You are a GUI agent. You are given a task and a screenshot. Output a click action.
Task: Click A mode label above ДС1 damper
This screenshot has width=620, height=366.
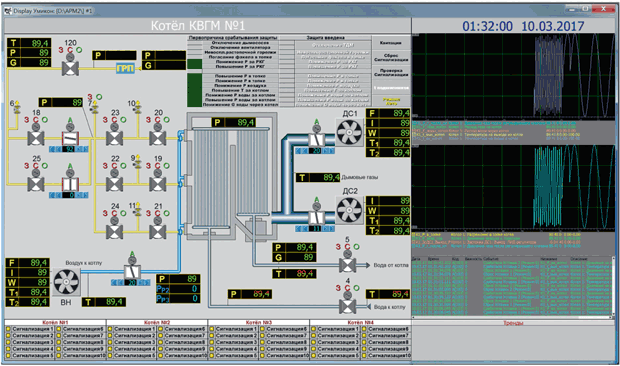pos(316,121)
